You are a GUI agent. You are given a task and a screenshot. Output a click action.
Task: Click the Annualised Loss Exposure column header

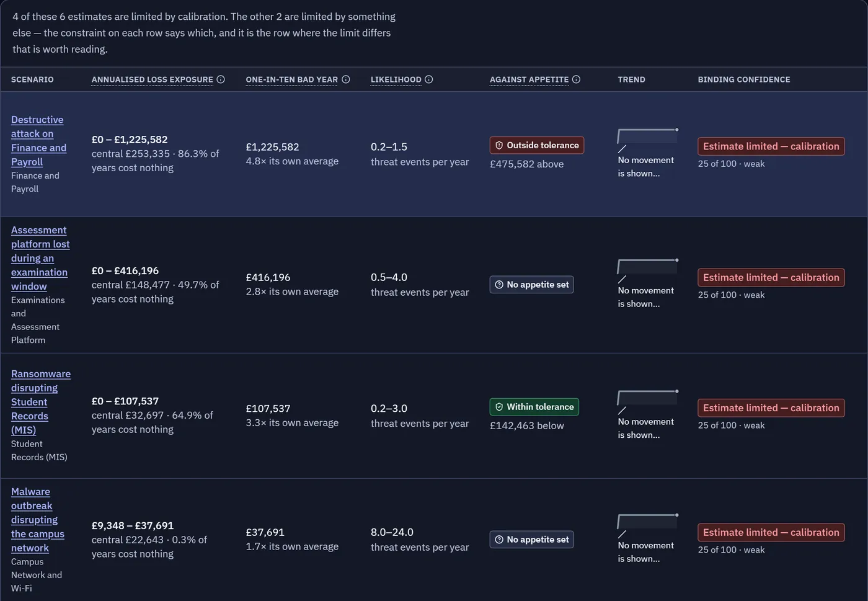point(152,79)
